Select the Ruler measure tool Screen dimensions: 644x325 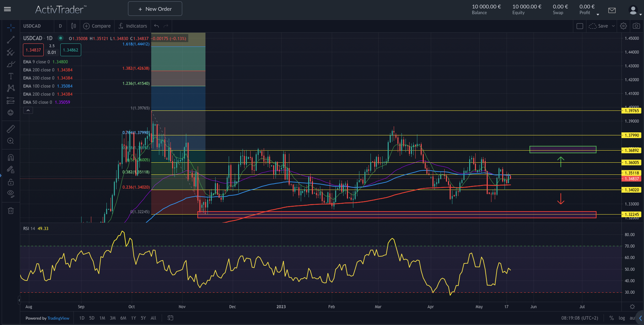(11, 129)
